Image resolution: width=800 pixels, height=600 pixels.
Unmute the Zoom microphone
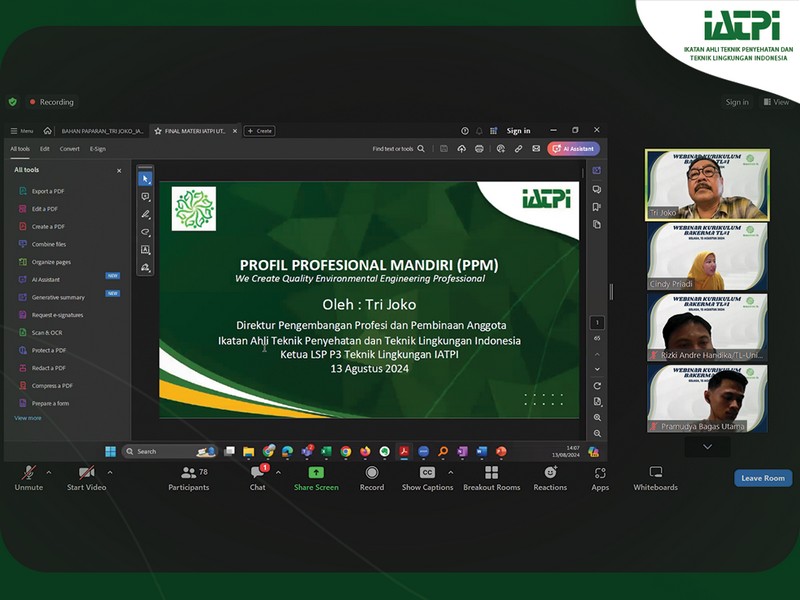click(x=29, y=478)
